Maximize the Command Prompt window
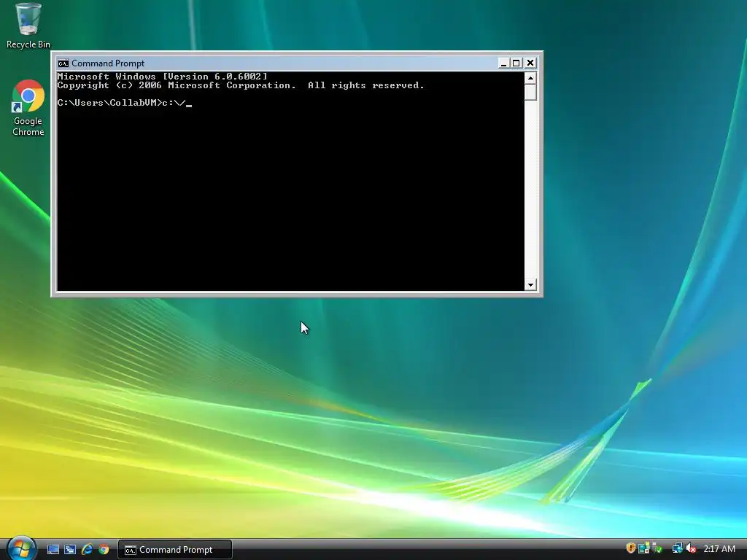Viewport: 747px width, 560px height. 516,63
